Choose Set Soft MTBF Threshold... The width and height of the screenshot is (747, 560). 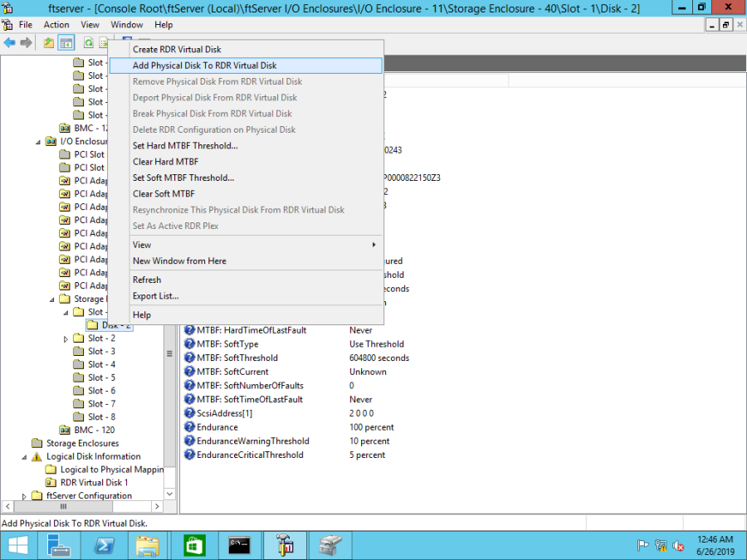(x=246, y=178)
